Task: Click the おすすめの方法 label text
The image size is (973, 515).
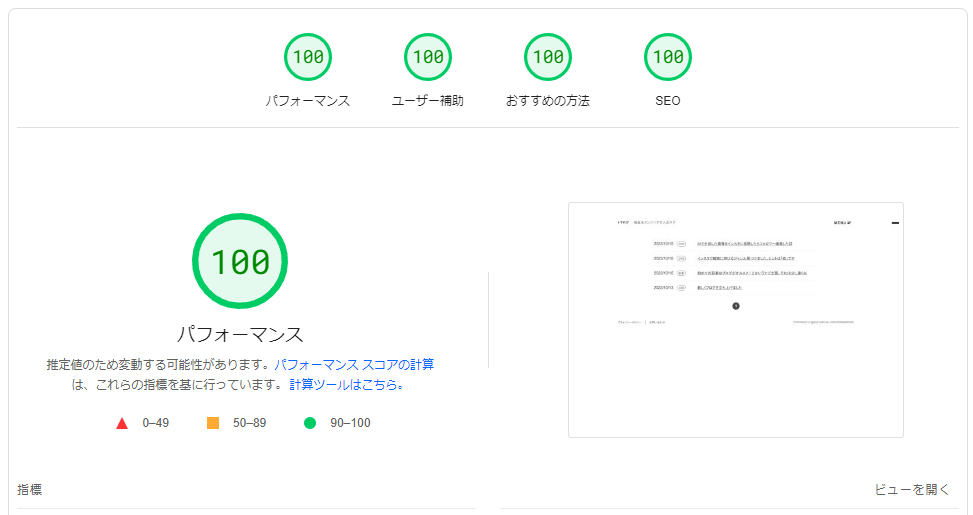Action: click(548, 101)
